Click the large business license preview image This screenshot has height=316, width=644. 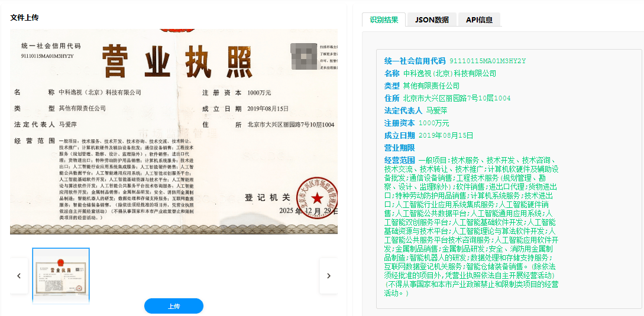coord(174,132)
